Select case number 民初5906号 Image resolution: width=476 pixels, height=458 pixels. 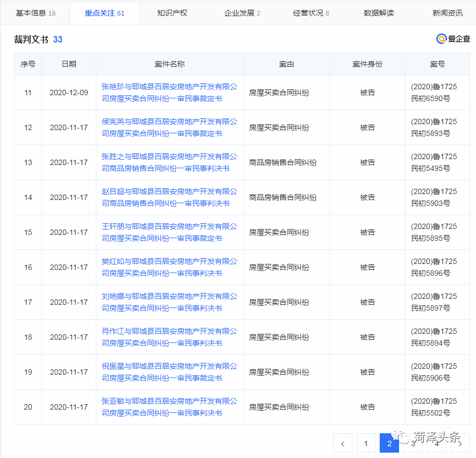430,378
